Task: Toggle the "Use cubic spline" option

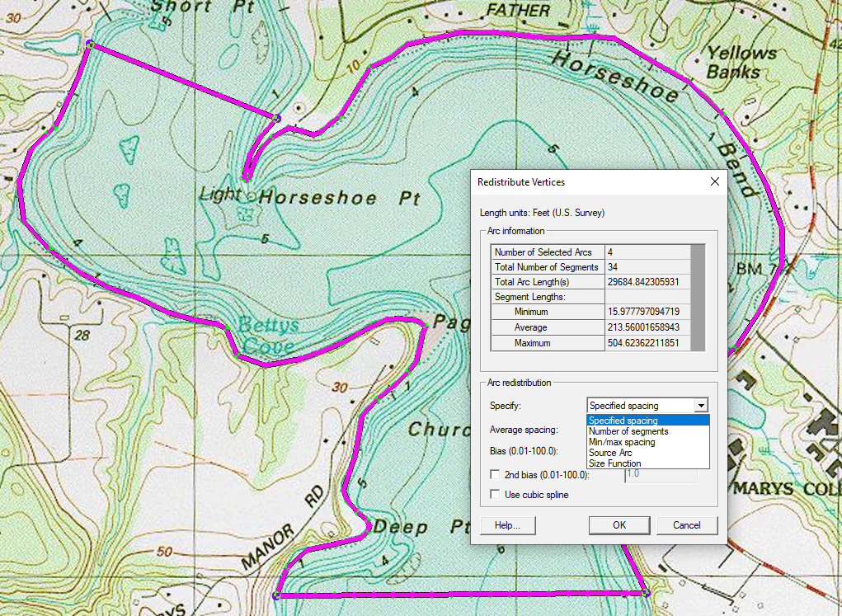Action: tap(493, 494)
